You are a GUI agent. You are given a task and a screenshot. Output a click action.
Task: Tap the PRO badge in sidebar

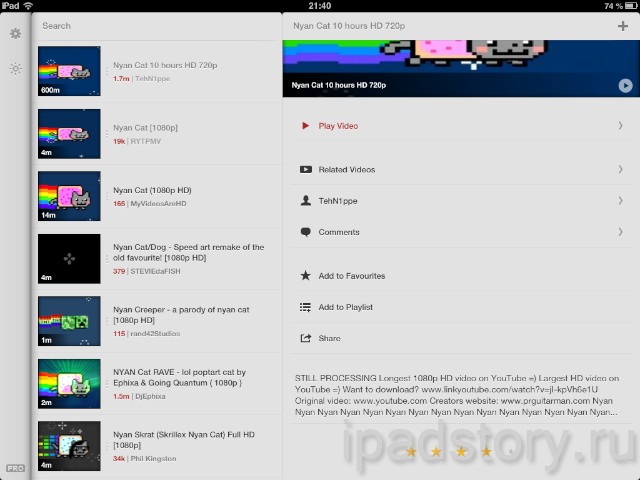pos(16,468)
